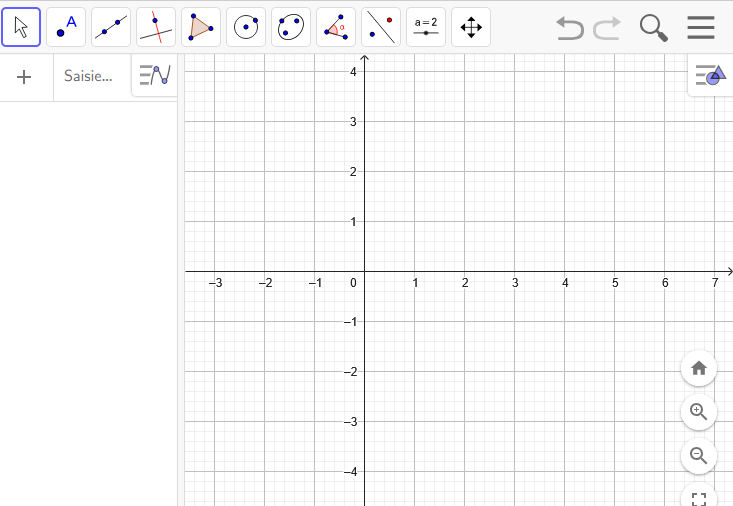Click the plus button in algebra panel
This screenshot has height=506, width=733.
tap(25, 77)
